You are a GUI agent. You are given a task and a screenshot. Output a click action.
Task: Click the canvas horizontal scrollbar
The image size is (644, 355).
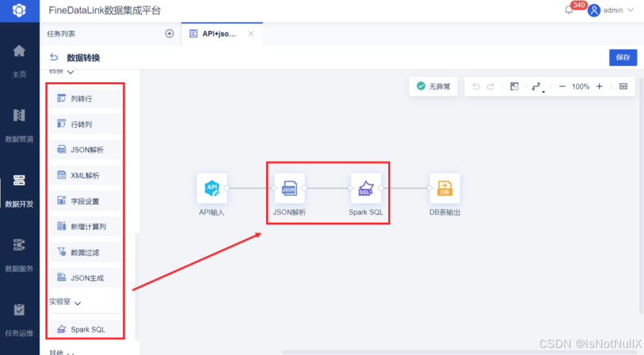click(x=460, y=352)
